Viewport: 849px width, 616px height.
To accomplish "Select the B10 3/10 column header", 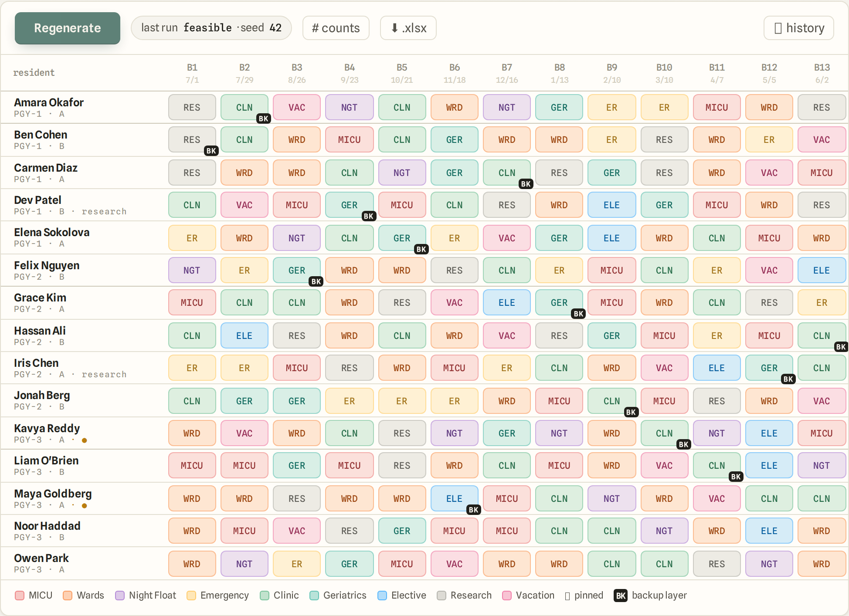I will (664, 73).
